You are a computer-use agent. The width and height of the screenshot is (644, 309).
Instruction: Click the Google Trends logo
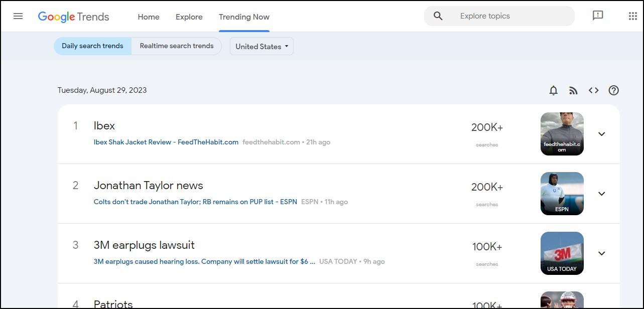coord(73,17)
